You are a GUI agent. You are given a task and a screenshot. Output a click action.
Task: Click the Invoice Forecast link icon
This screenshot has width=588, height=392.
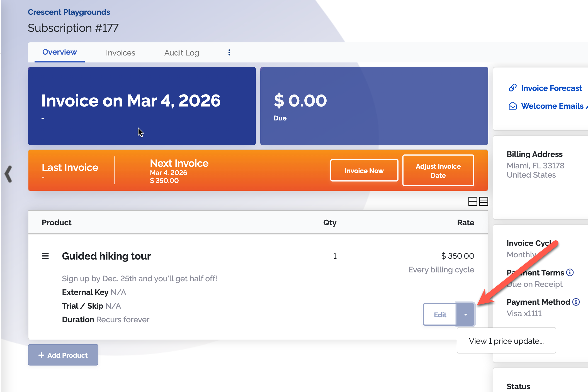512,88
